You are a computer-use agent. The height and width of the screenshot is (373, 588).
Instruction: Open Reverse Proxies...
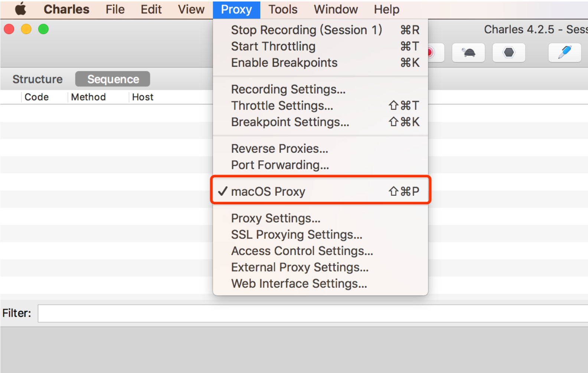320,149
